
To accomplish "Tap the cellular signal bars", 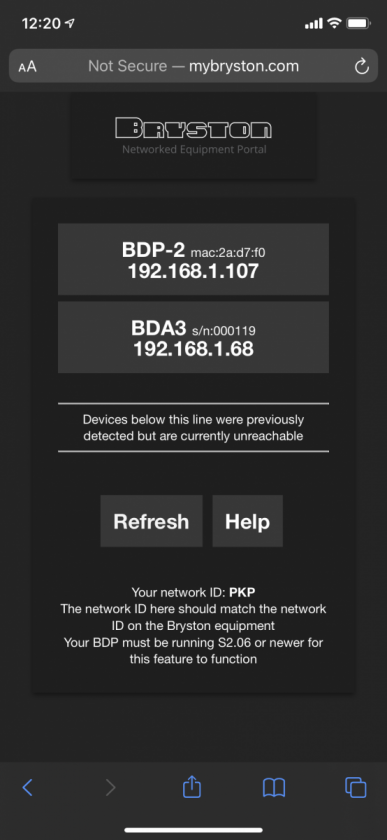I will pos(314,24).
